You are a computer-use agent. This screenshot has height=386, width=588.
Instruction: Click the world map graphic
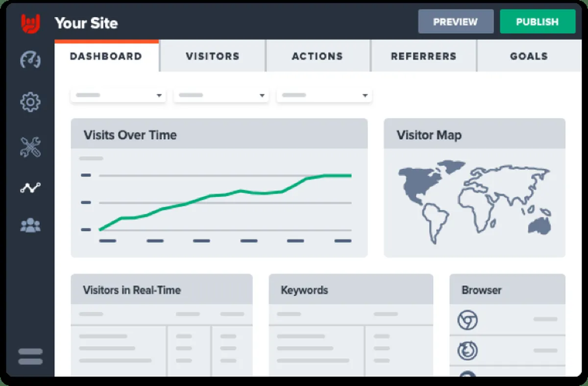[x=475, y=201]
